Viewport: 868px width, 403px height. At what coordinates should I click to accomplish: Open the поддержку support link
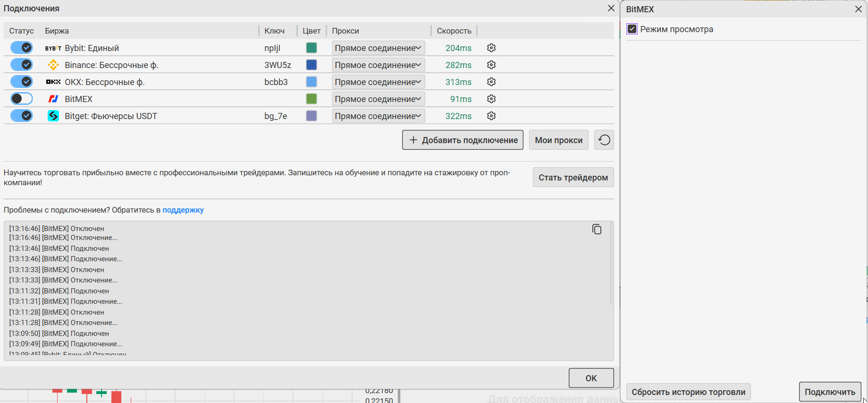point(183,210)
